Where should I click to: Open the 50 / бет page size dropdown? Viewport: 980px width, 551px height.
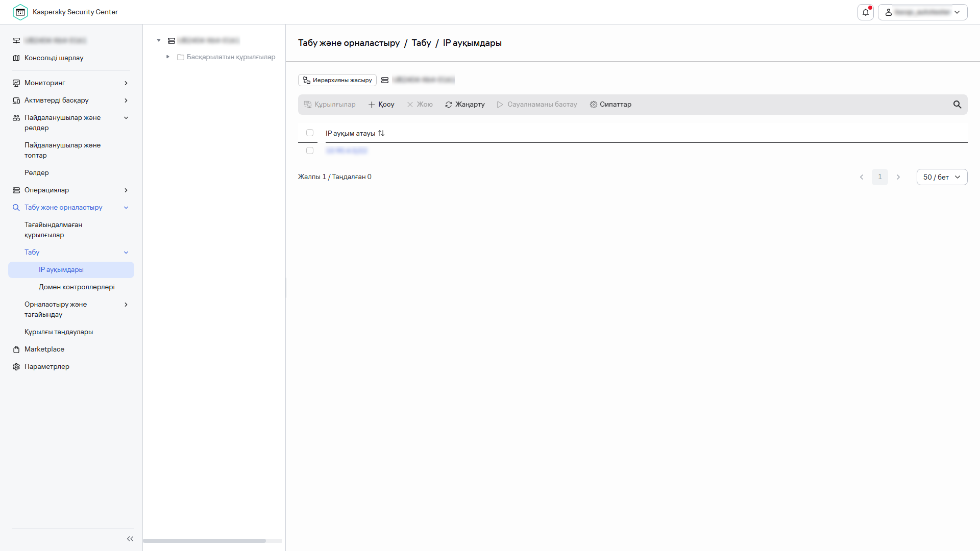point(942,177)
